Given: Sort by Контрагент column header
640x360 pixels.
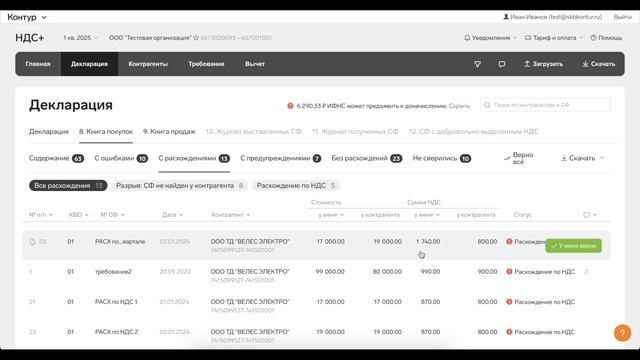Looking at the screenshot, I should (x=231, y=215).
